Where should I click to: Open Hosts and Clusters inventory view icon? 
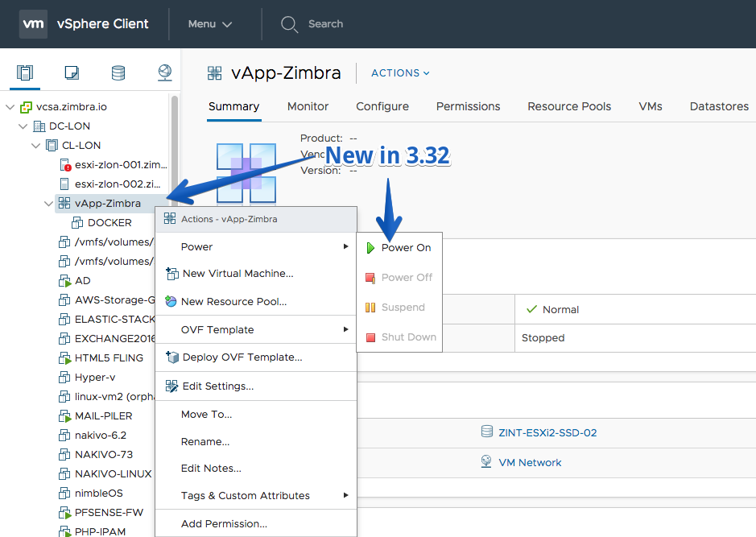coord(25,72)
